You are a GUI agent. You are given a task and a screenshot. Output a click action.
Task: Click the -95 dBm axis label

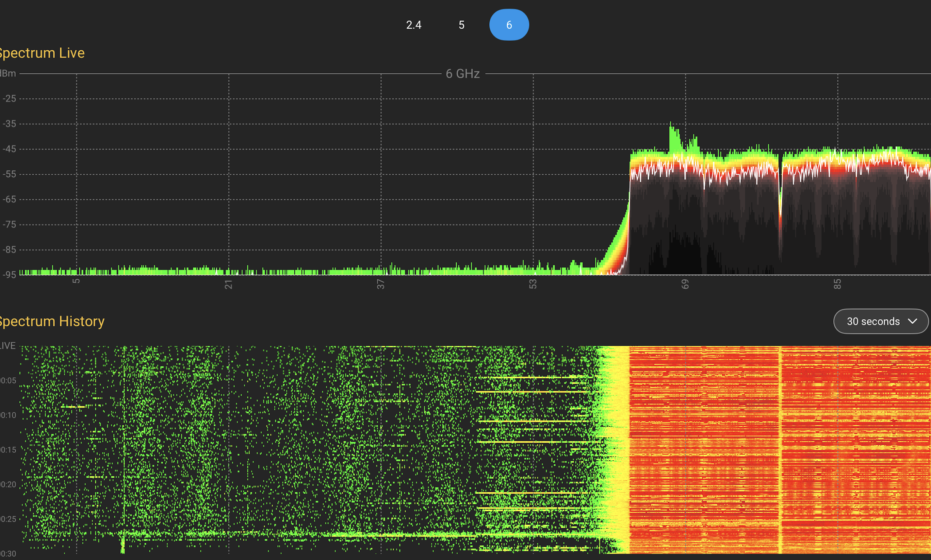point(10,275)
